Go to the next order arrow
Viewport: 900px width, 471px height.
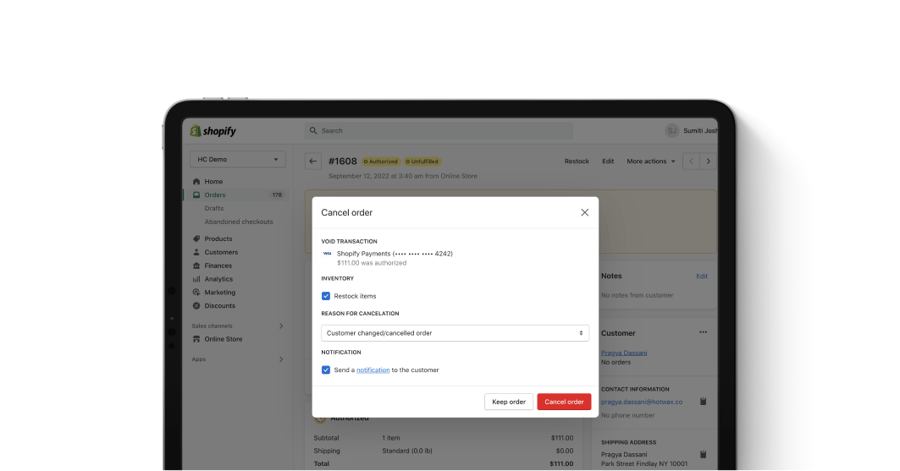coord(709,161)
